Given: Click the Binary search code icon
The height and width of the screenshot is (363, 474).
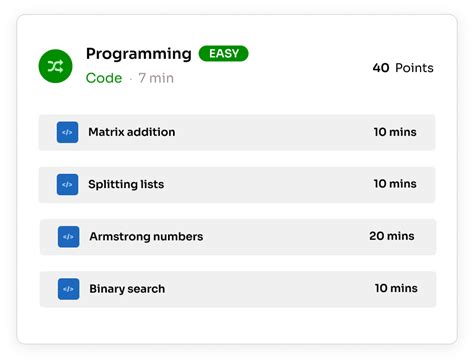Looking at the screenshot, I should [68, 289].
